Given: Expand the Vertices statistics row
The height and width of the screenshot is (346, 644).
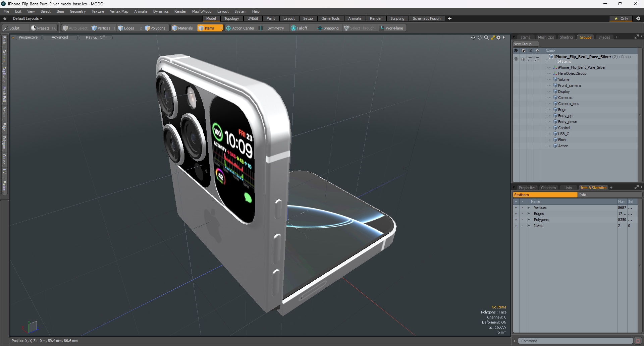Looking at the screenshot, I should coord(529,208).
